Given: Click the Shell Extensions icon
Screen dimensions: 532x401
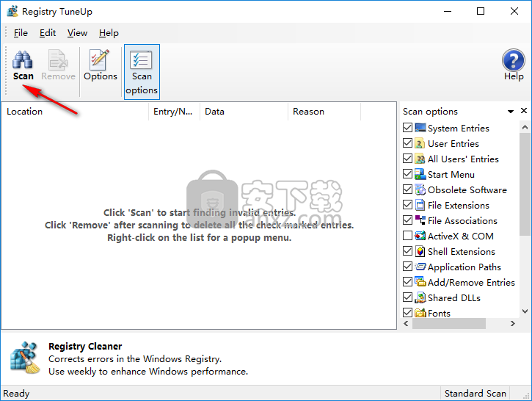Looking at the screenshot, I should pyautogui.click(x=420, y=251).
